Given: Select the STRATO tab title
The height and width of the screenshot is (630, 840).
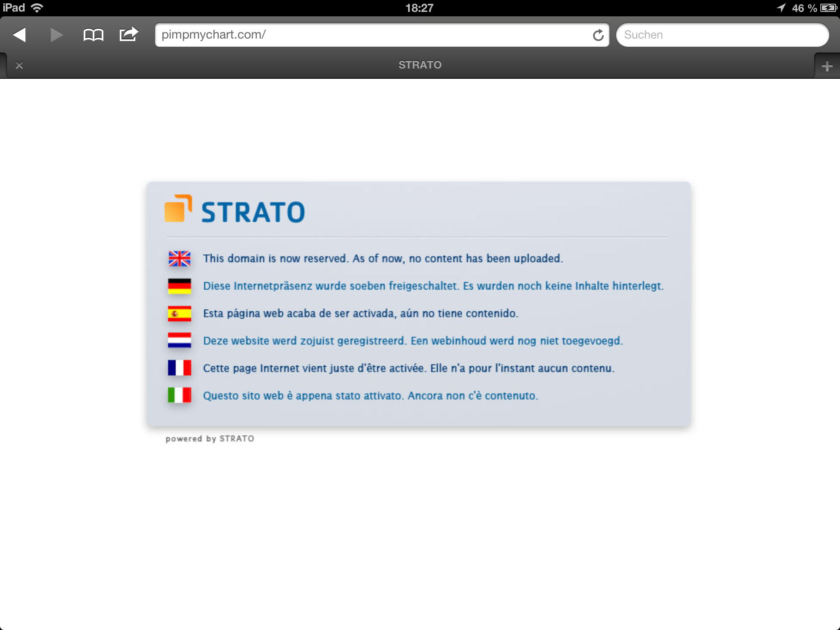Looking at the screenshot, I should click(x=420, y=65).
